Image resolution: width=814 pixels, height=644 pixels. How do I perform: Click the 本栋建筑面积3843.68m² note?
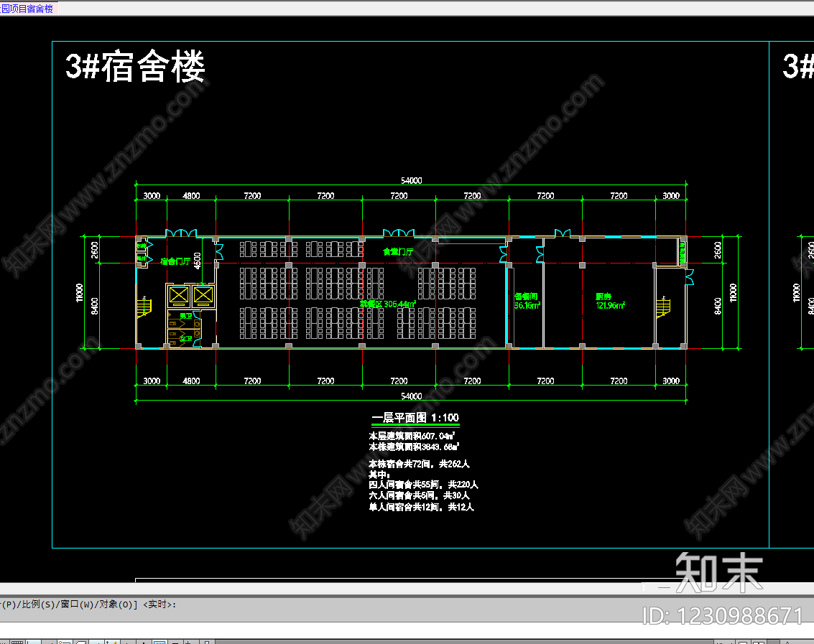pos(414,447)
